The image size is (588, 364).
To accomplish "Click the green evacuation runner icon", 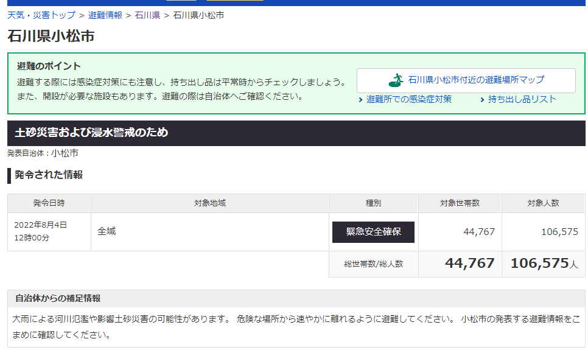I will (396, 80).
